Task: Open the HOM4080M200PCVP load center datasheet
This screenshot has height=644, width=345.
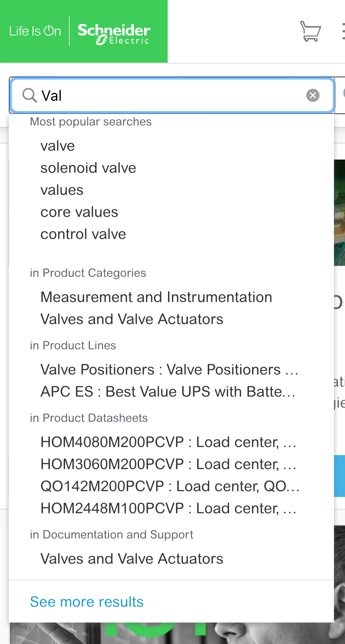Action: [169, 442]
